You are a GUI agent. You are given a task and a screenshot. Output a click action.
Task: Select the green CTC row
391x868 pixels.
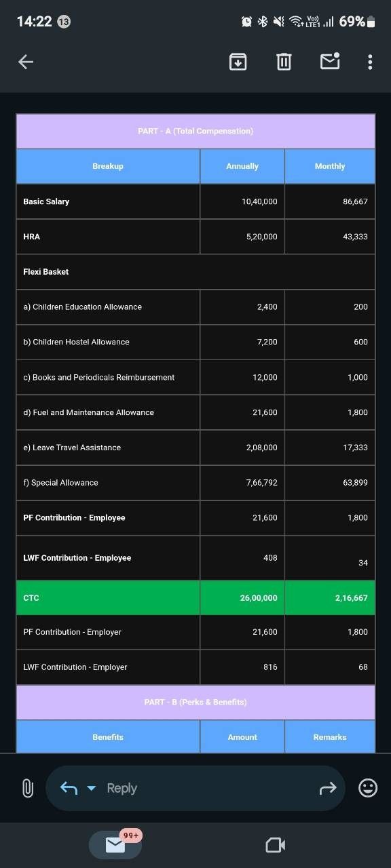tap(195, 597)
